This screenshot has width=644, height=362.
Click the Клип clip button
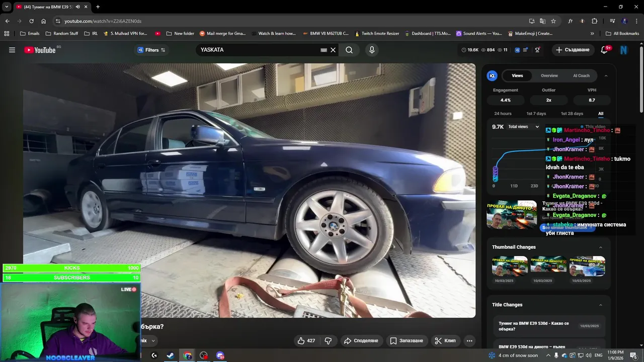point(445,340)
